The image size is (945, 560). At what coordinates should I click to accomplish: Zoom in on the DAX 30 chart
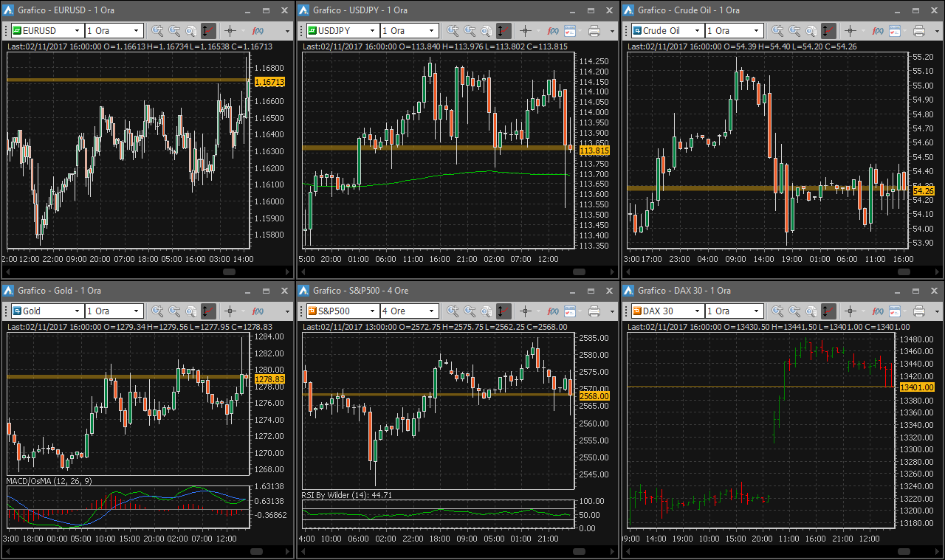tap(777, 311)
